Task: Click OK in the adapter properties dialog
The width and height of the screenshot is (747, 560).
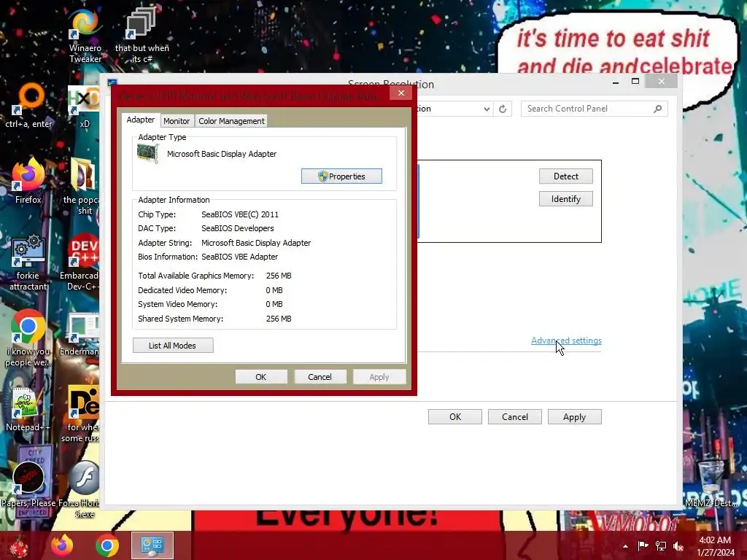Action: coord(261,377)
